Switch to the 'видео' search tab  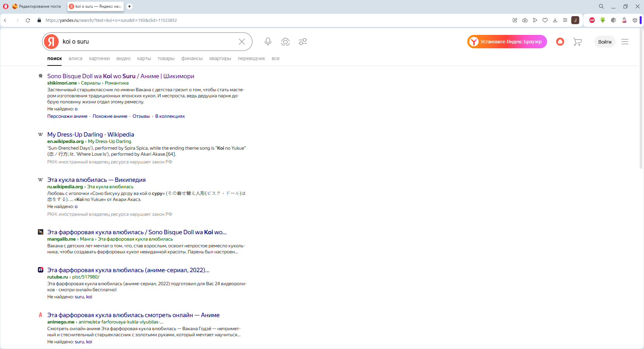point(123,58)
